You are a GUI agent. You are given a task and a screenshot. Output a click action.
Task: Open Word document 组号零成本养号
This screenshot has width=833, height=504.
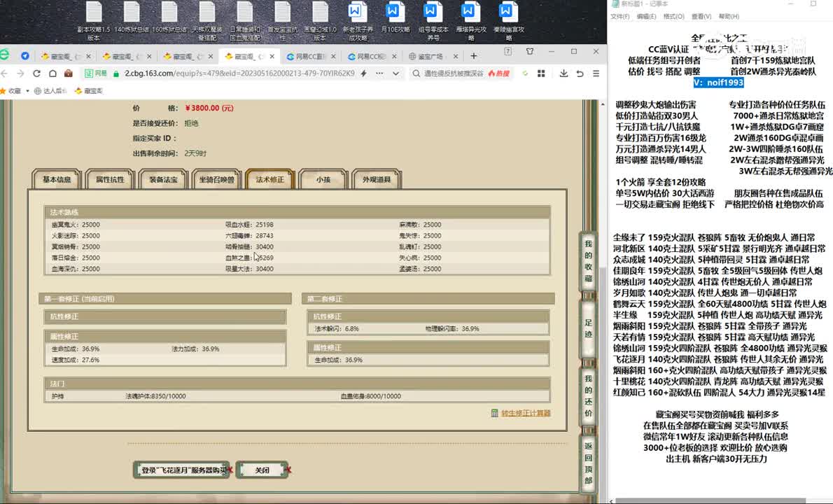point(433,21)
